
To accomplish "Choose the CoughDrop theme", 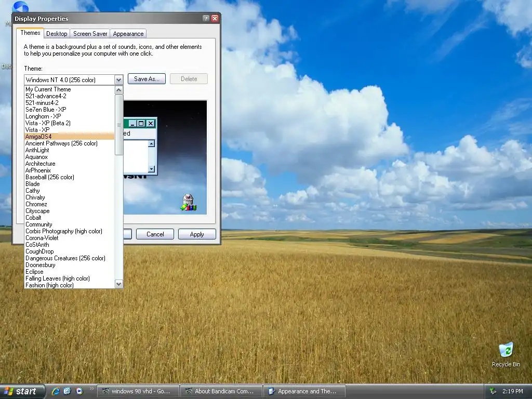I will point(69,251).
